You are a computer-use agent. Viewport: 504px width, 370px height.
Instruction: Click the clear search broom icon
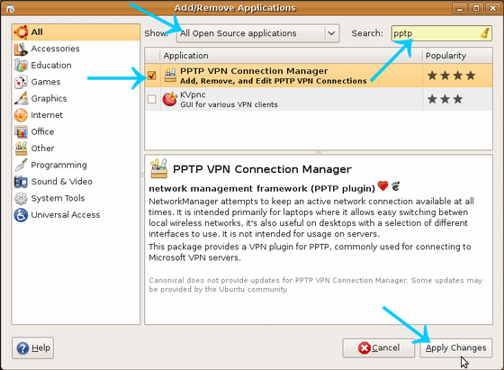[485, 33]
